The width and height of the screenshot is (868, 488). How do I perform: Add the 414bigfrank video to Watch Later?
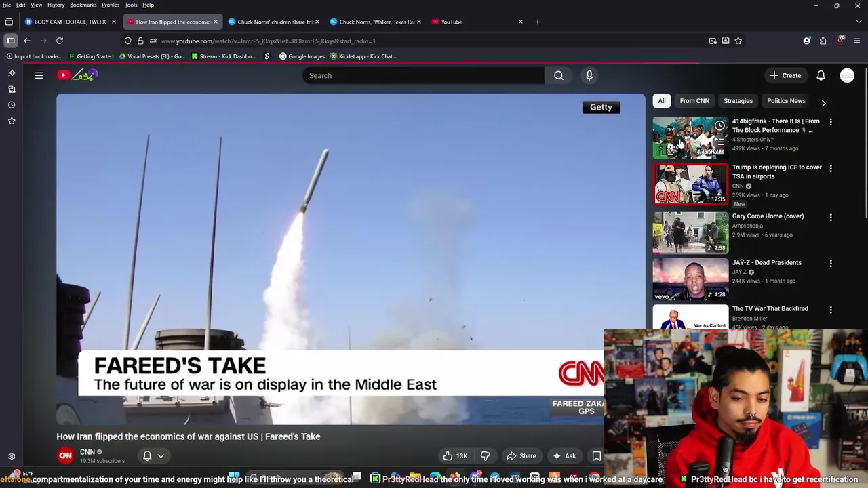pos(719,125)
